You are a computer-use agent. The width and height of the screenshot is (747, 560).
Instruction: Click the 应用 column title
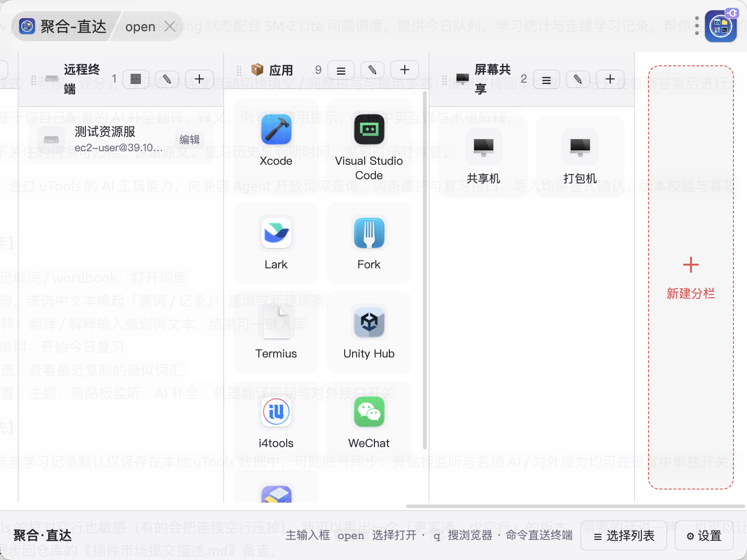(281, 70)
